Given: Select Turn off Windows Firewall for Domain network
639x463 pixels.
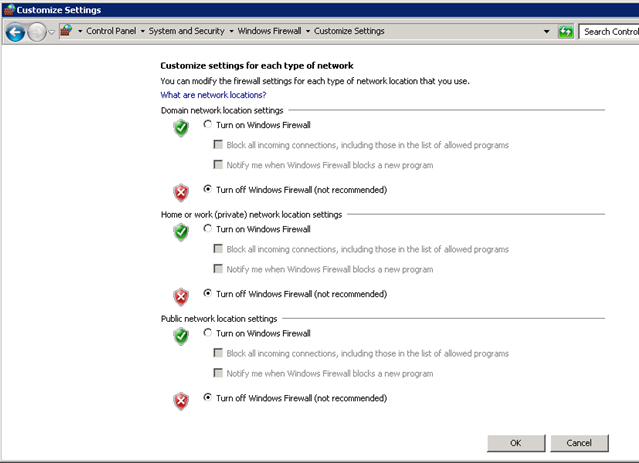Looking at the screenshot, I should coord(207,189).
